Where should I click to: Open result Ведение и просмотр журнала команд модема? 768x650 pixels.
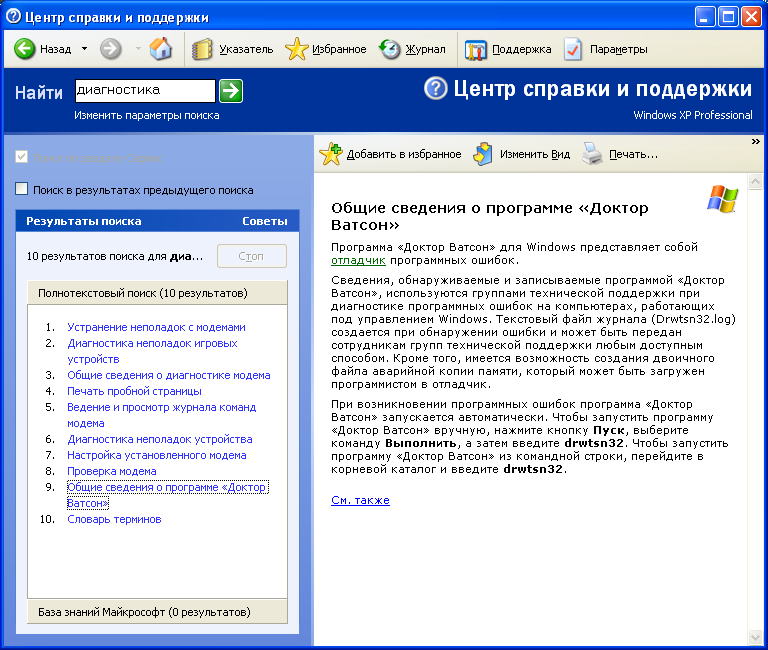coord(162,415)
